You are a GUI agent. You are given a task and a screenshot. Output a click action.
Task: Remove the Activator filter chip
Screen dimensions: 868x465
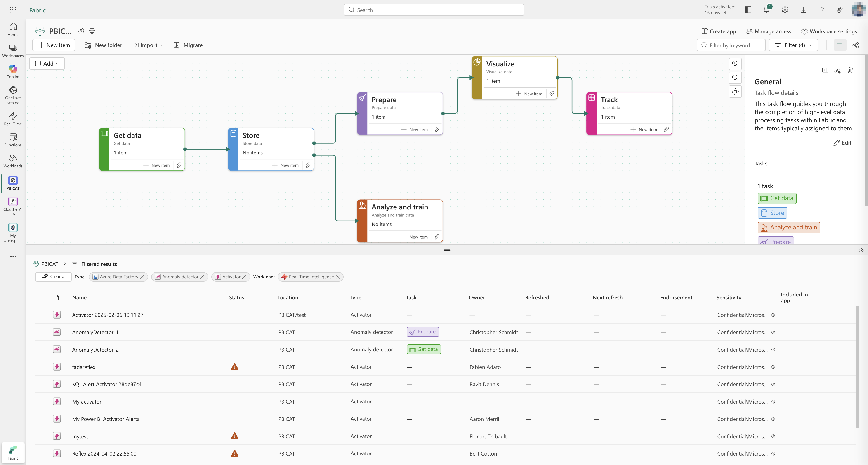244,277
